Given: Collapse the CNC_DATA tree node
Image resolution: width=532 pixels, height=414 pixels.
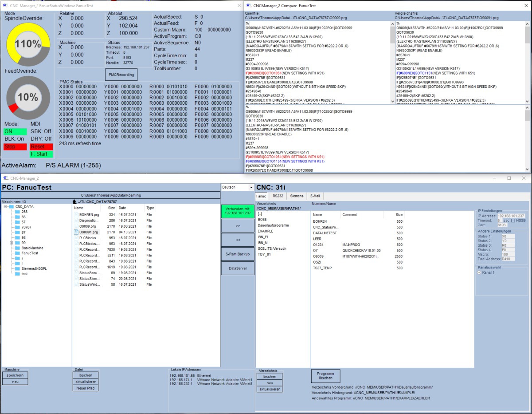Looking at the screenshot, I should [5, 207].
